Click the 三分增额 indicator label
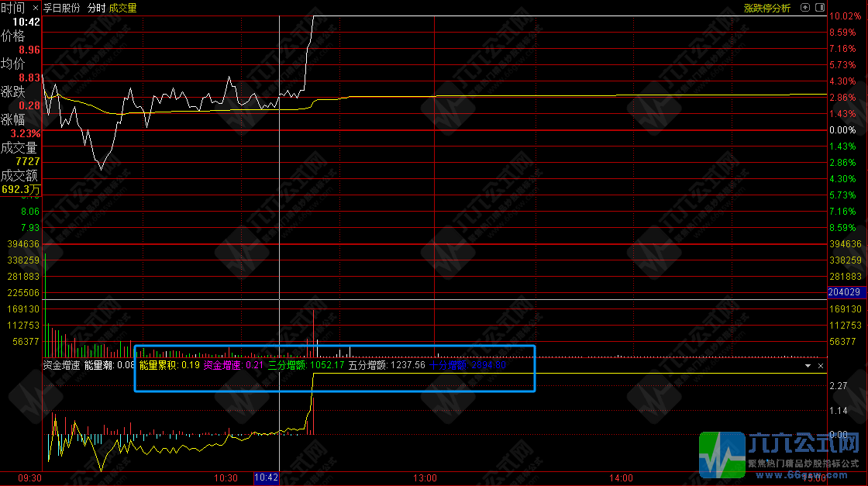The height and width of the screenshot is (486, 868). pyautogui.click(x=286, y=364)
